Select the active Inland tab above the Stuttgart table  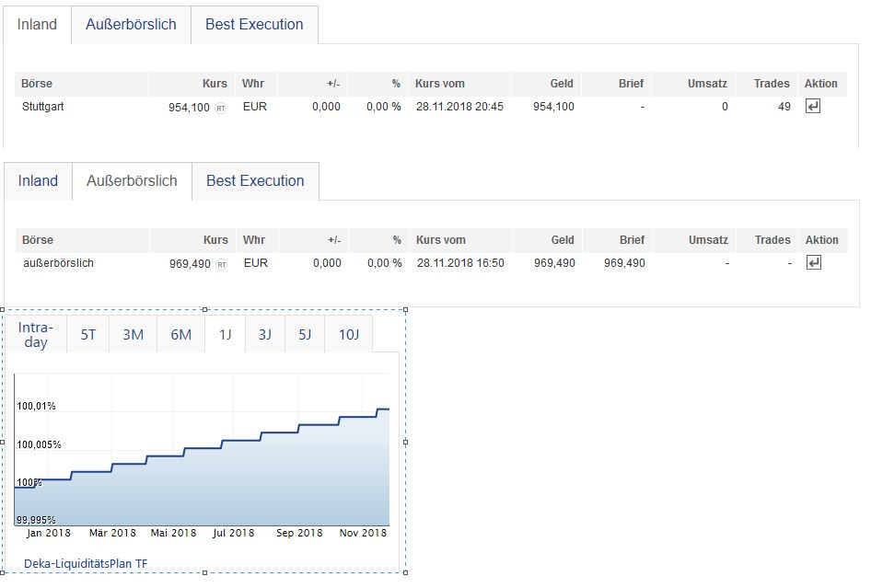tap(38, 25)
